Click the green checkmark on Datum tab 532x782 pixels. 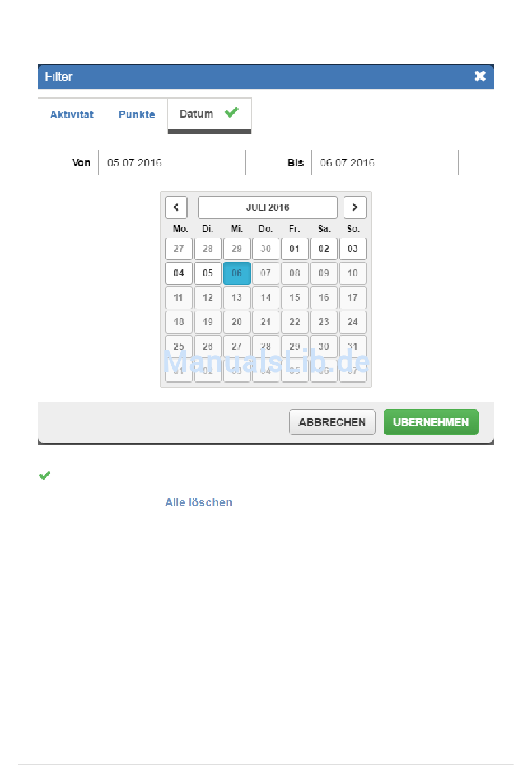pos(231,113)
